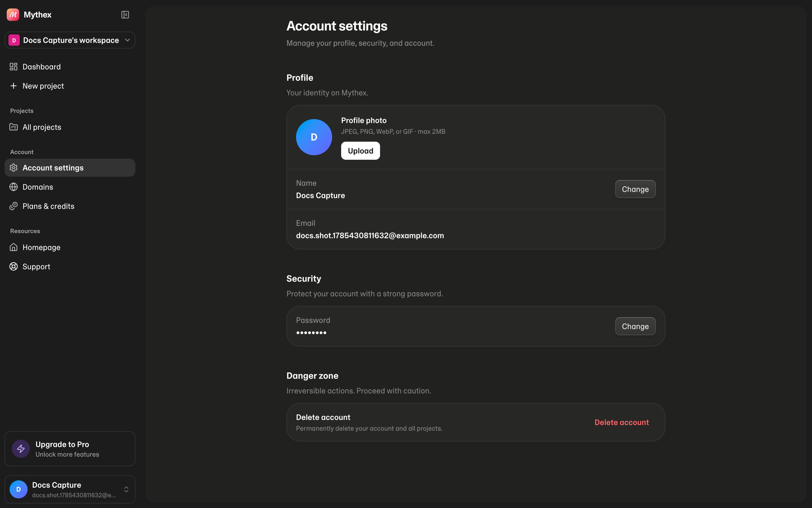This screenshot has width=812, height=508.
Task: Click the Domains globe icon
Action: tap(14, 187)
